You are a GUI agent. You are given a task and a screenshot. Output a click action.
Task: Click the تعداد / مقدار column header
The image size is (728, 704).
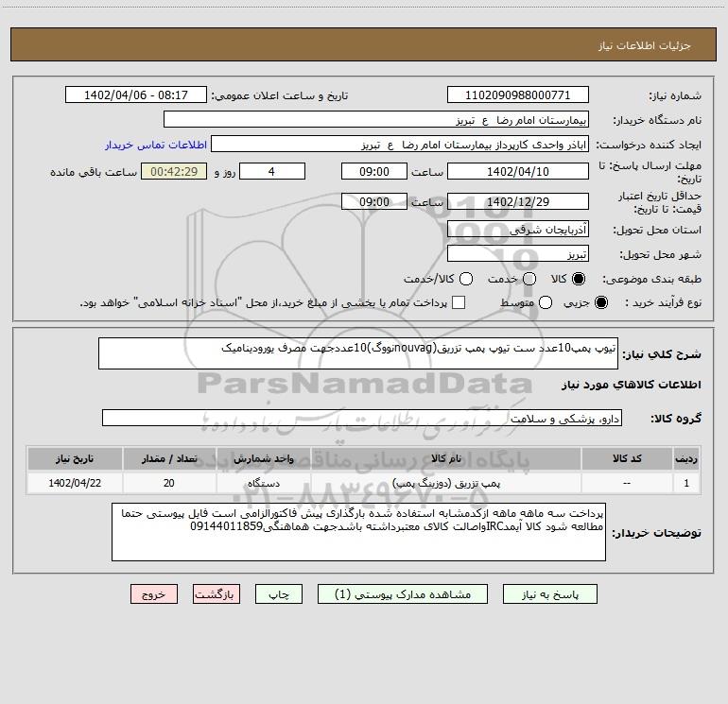pyautogui.click(x=169, y=458)
